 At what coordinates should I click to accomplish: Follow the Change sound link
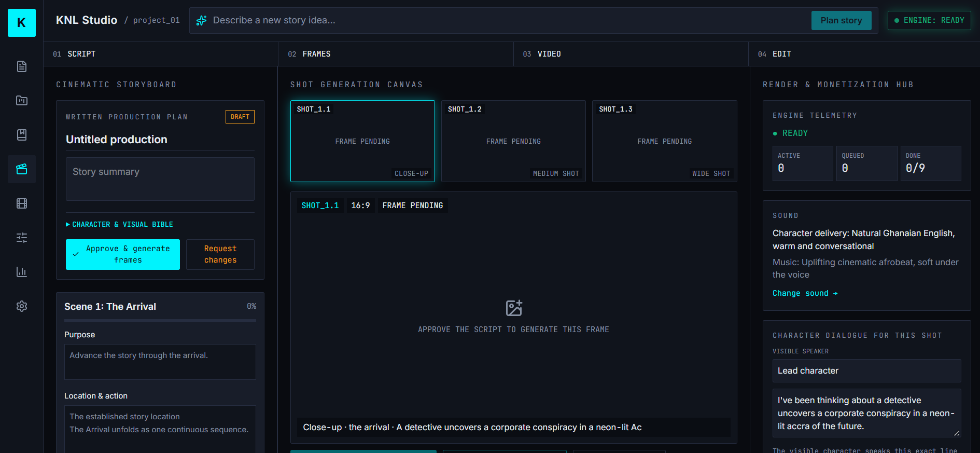(x=805, y=293)
